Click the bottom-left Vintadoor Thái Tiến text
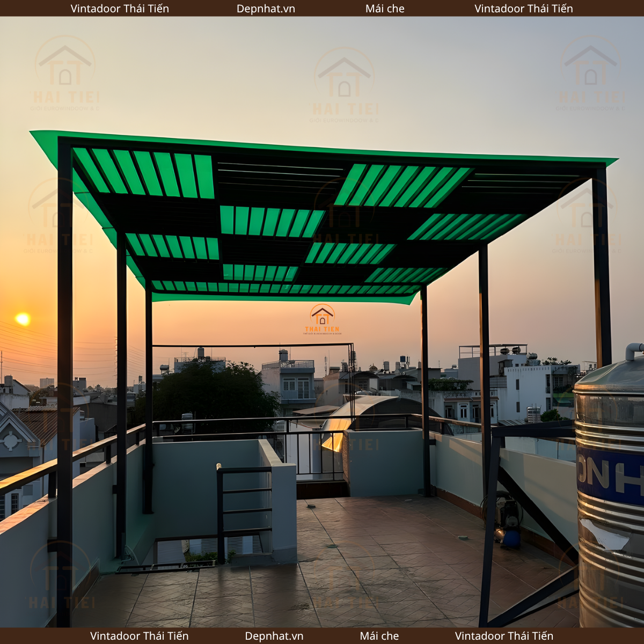 tap(139, 636)
